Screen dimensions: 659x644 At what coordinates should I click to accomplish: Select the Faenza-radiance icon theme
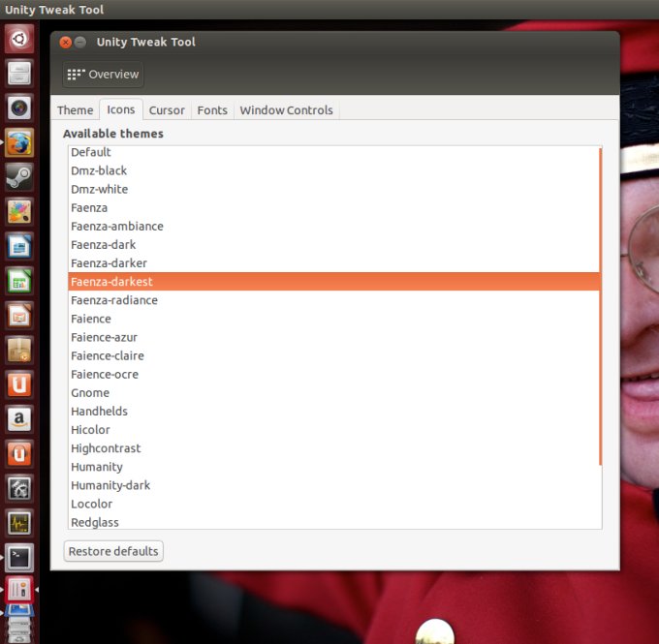(x=114, y=300)
